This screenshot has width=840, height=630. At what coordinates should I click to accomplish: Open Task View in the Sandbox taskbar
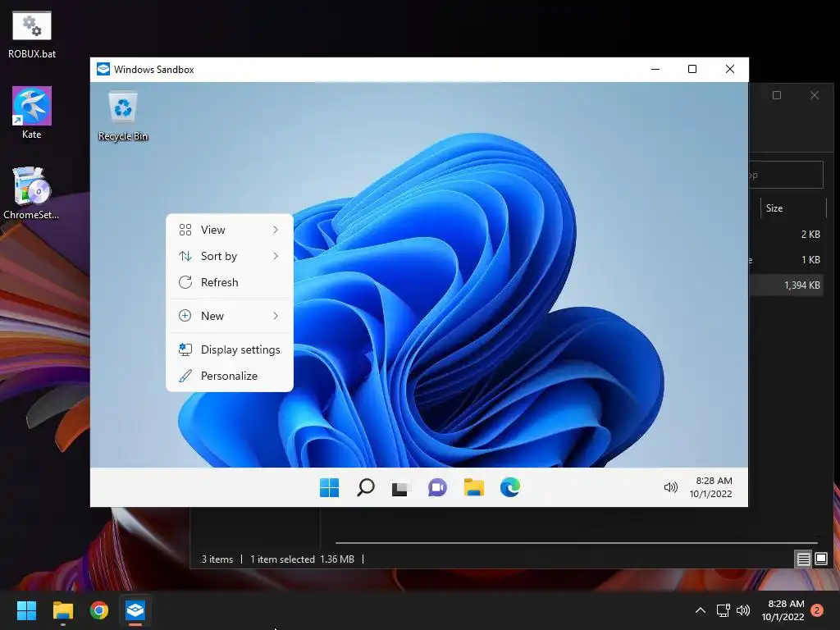point(399,489)
